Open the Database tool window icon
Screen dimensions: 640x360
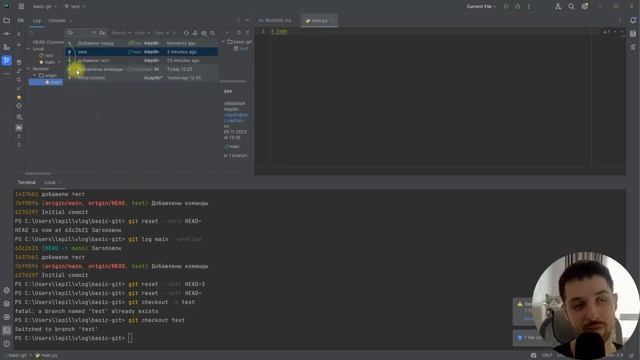click(633, 33)
